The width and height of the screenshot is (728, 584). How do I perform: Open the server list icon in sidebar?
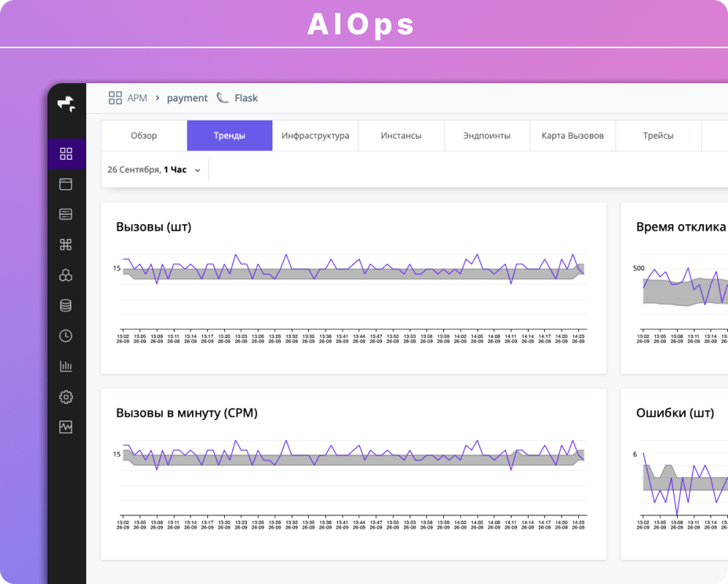(x=66, y=214)
